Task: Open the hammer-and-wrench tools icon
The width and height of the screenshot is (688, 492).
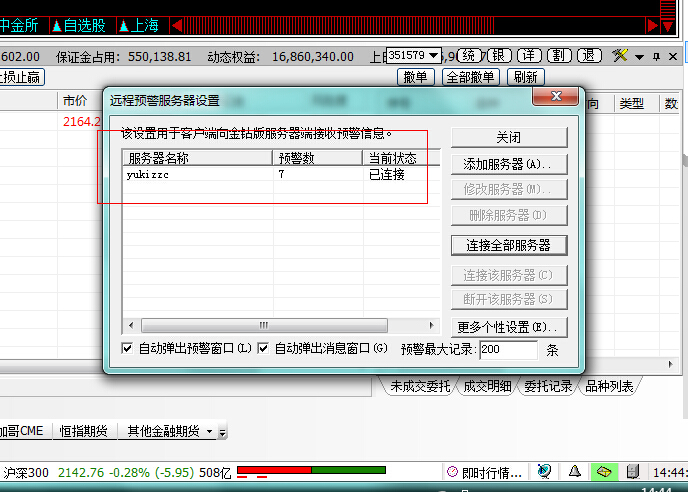Action: click(x=621, y=56)
